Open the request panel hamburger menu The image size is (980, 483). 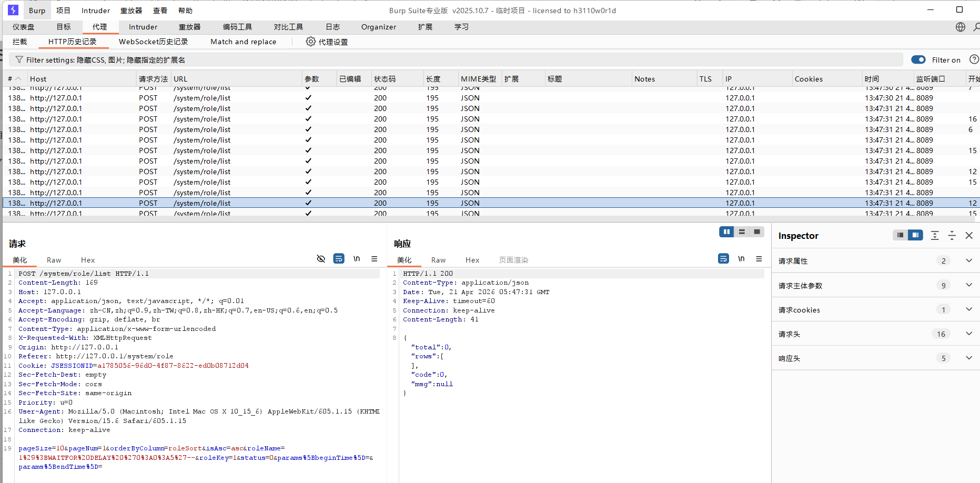(375, 259)
